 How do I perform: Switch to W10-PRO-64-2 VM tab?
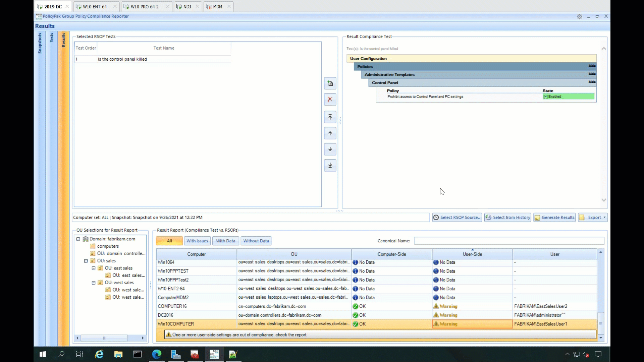pyautogui.click(x=145, y=7)
